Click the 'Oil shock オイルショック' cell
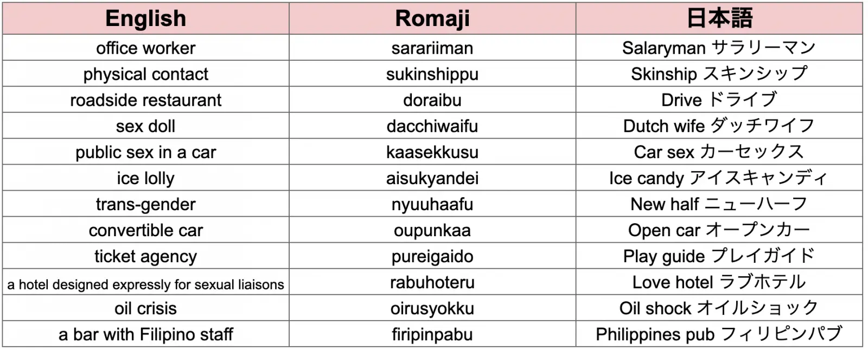868x350 pixels. click(x=719, y=308)
